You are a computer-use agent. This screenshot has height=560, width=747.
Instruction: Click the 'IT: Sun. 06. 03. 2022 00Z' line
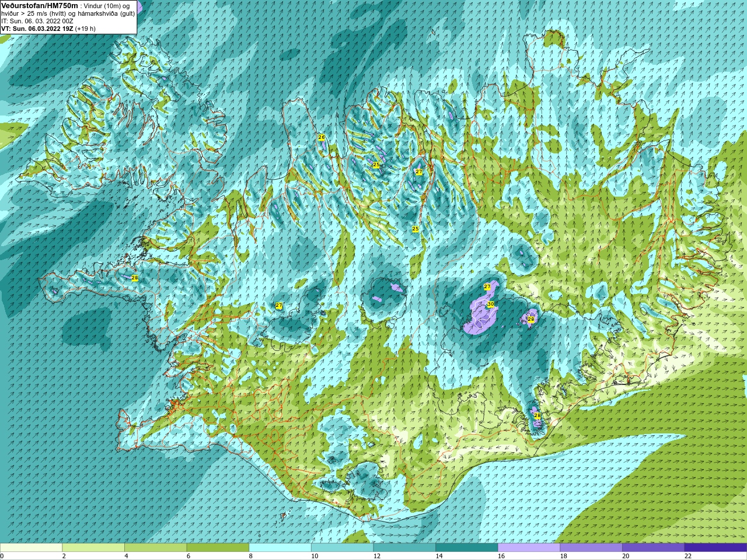(37, 21)
